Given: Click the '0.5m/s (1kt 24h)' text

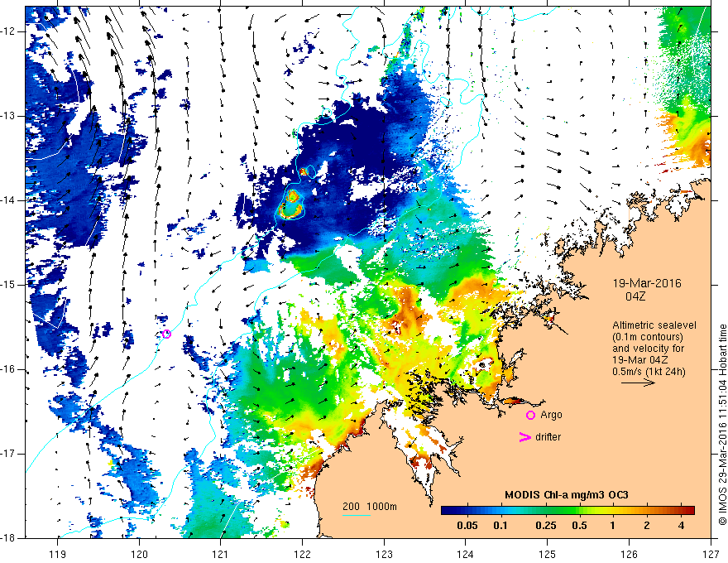Looking at the screenshot, I should [x=649, y=371].
